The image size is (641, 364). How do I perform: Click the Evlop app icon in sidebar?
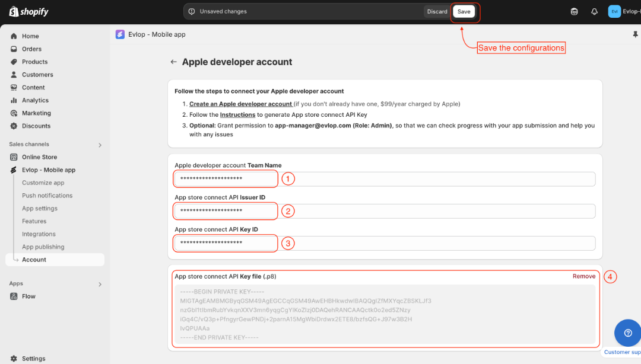coord(14,170)
